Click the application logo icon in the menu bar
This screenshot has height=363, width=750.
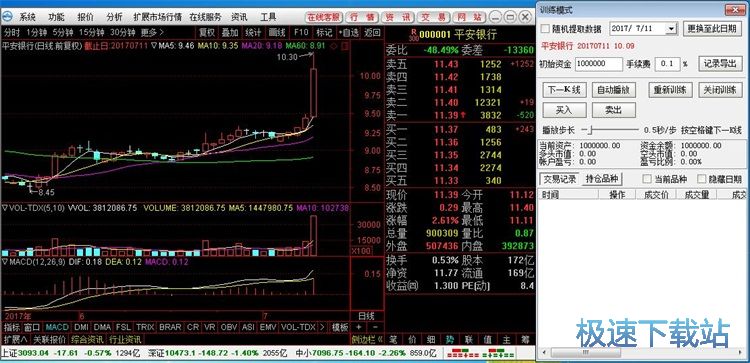7,17
